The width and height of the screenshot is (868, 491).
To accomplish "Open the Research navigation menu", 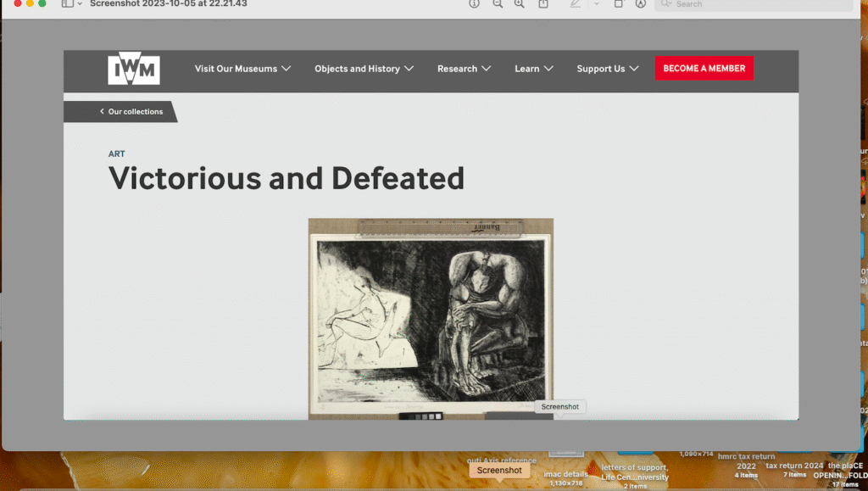I will [x=464, y=69].
